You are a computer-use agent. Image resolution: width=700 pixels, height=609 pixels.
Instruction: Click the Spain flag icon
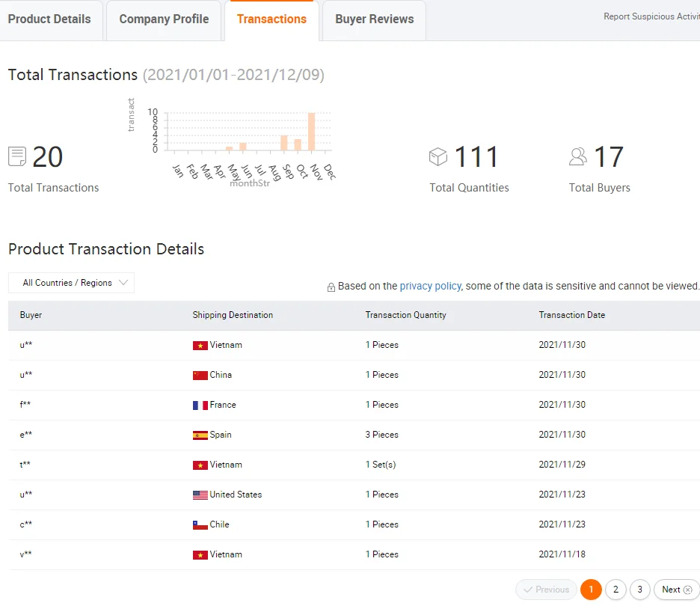(200, 435)
